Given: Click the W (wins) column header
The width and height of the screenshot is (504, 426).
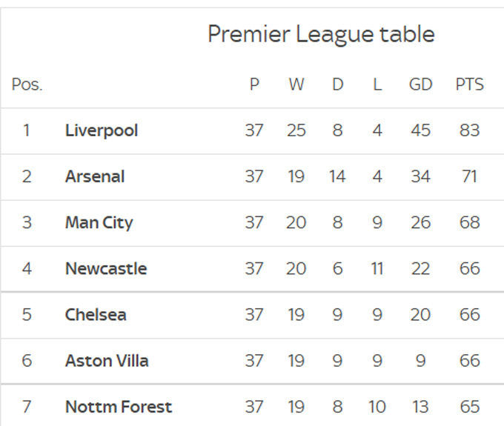Looking at the screenshot, I should 296,84.
